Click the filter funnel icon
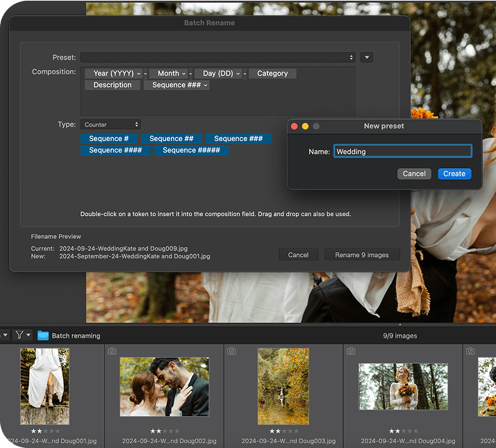The image size is (496, 448). pos(19,335)
